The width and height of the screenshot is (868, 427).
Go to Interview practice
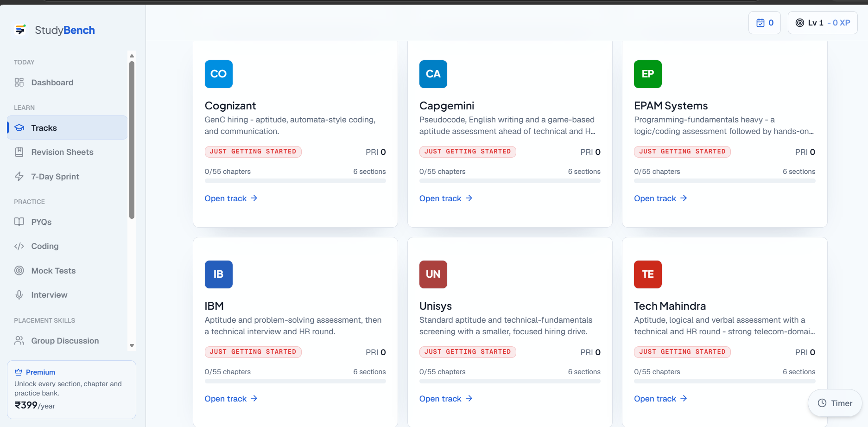click(x=67, y=295)
